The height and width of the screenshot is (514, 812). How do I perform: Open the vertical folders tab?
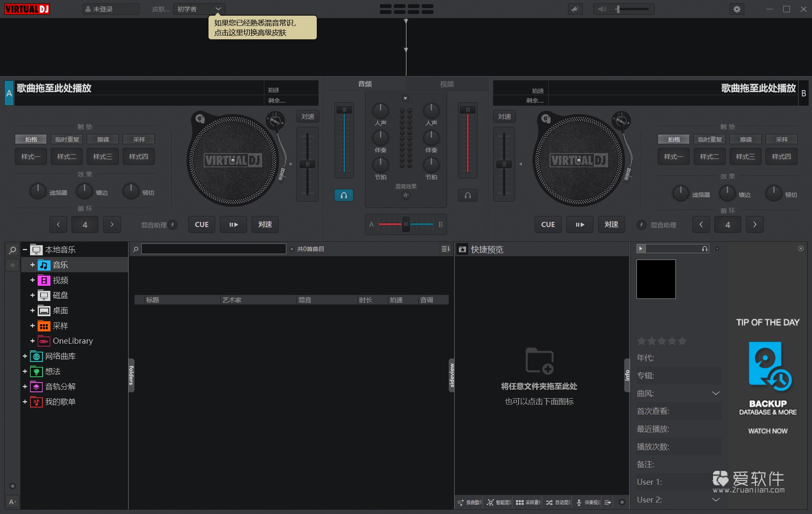click(x=131, y=375)
